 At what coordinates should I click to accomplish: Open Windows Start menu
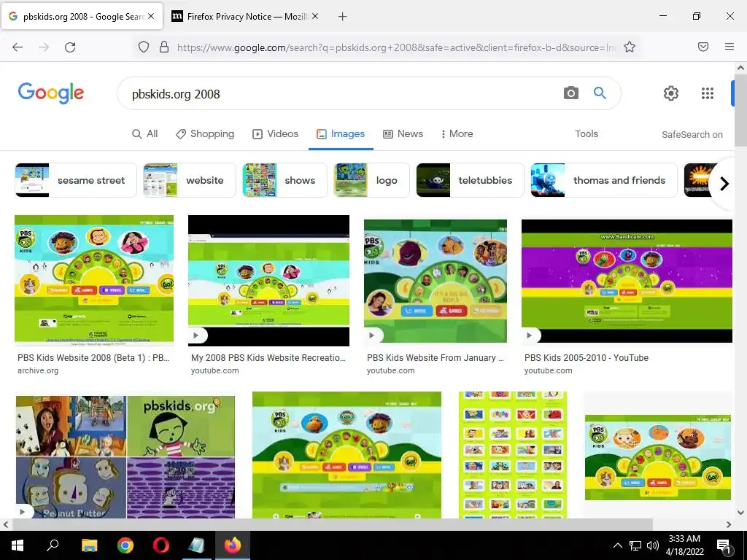pyautogui.click(x=18, y=545)
